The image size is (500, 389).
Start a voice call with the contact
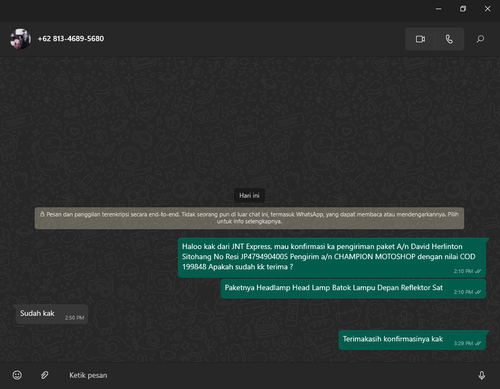(x=449, y=39)
